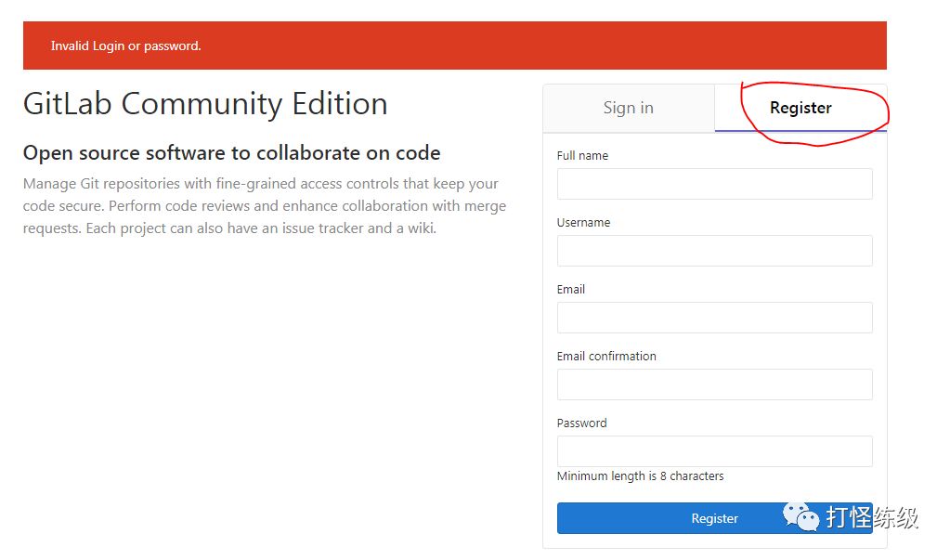Click the 'Username' field label
The image size is (950, 560).
pos(583,223)
